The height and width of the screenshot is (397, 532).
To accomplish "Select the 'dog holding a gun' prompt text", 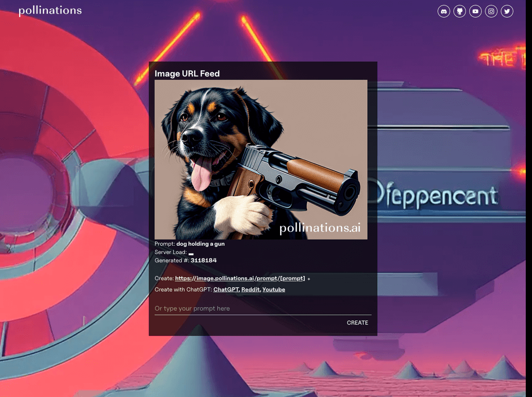I will (201, 244).
